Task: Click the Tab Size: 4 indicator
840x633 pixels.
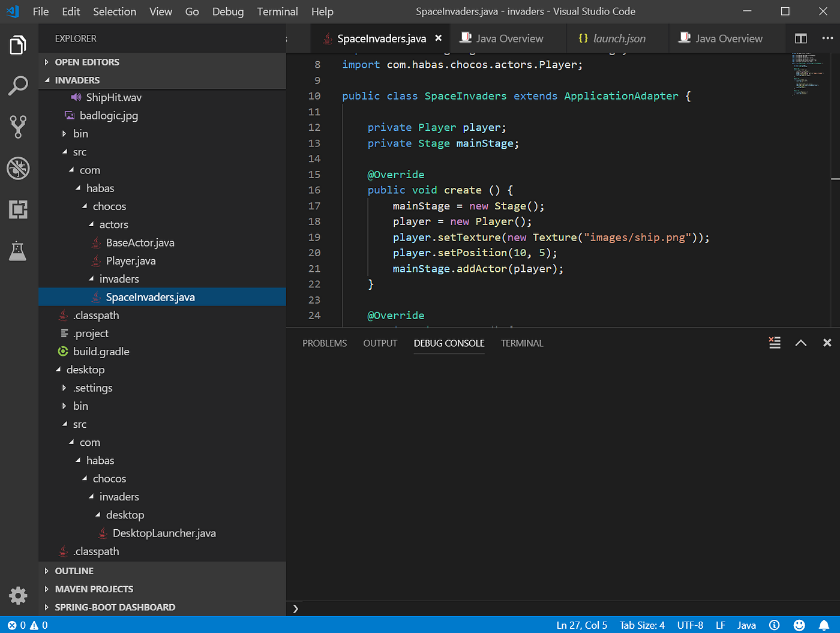Action: (642, 625)
